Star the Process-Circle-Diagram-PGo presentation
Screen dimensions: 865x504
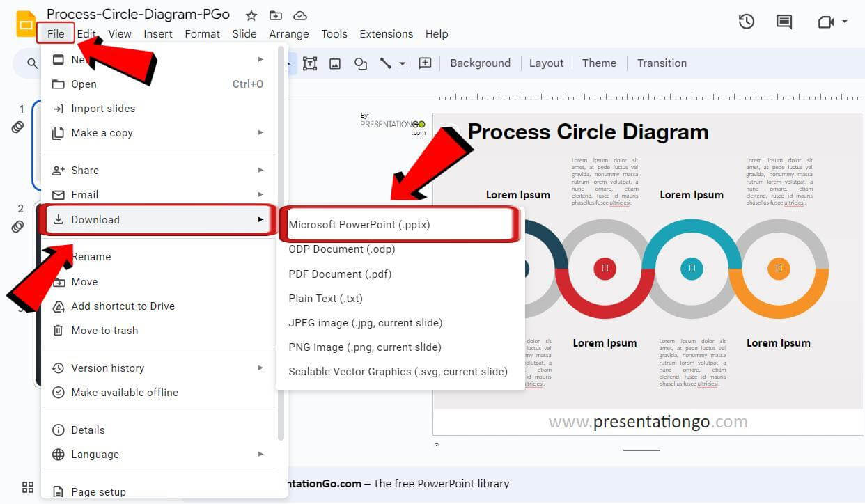coord(250,15)
